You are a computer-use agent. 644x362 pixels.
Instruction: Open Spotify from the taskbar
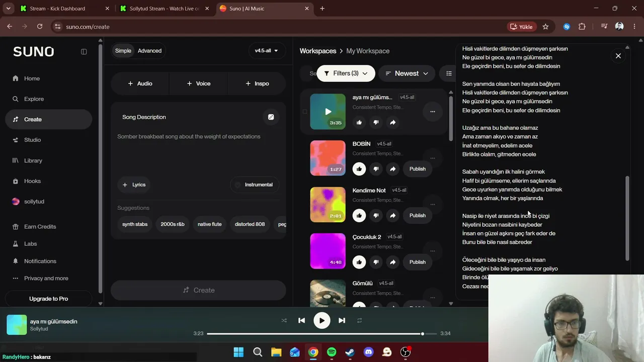[x=332, y=352]
